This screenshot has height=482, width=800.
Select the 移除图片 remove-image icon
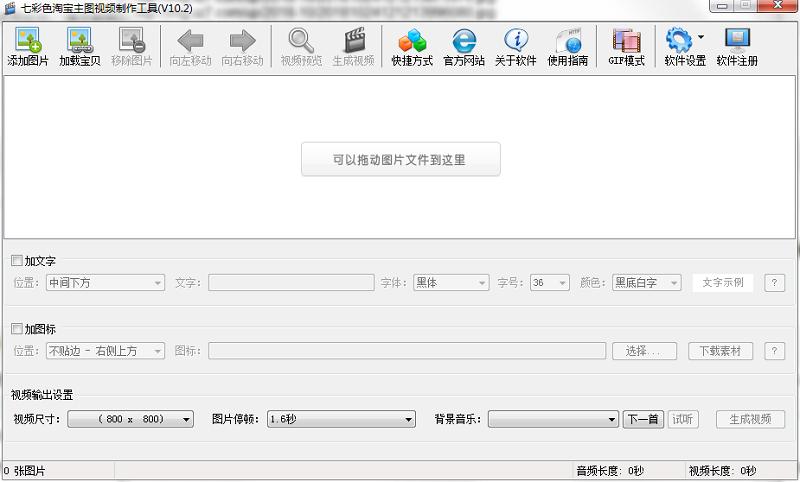tap(132, 41)
